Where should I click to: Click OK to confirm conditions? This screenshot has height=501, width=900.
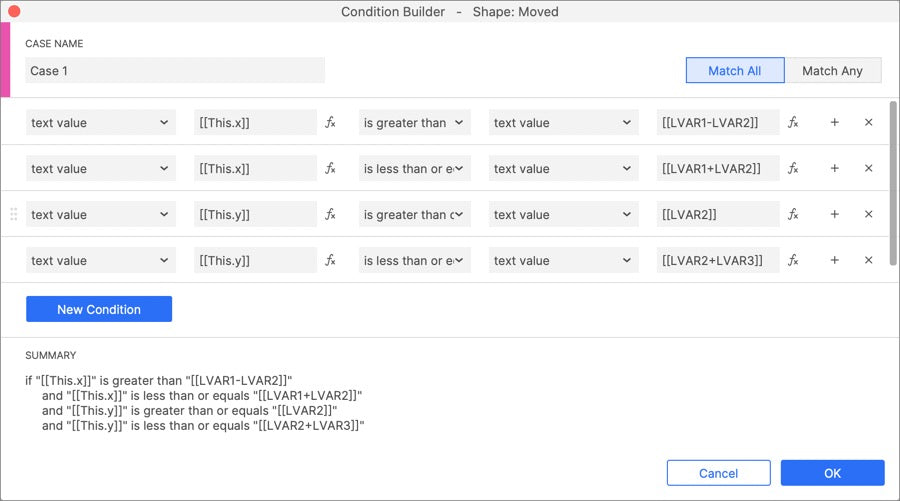tap(832, 473)
